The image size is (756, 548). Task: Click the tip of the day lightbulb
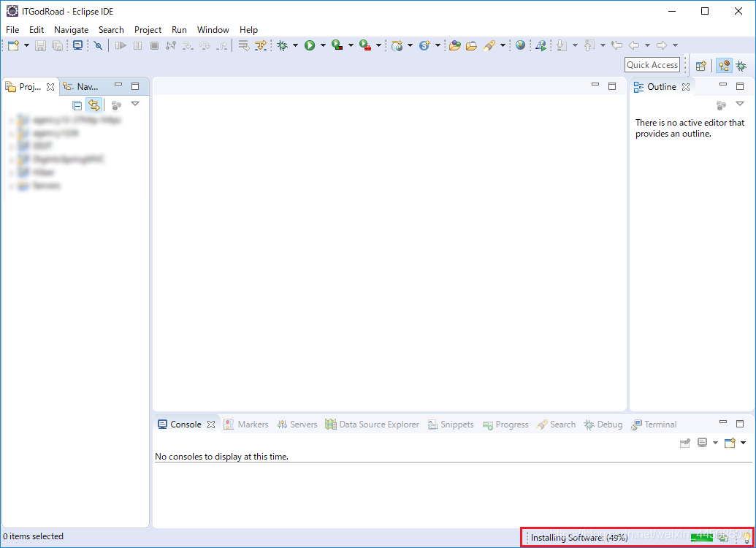pos(747,536)
